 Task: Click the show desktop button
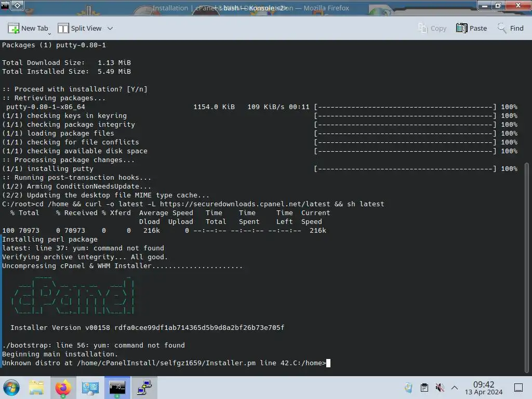click(x=518, y=388)
